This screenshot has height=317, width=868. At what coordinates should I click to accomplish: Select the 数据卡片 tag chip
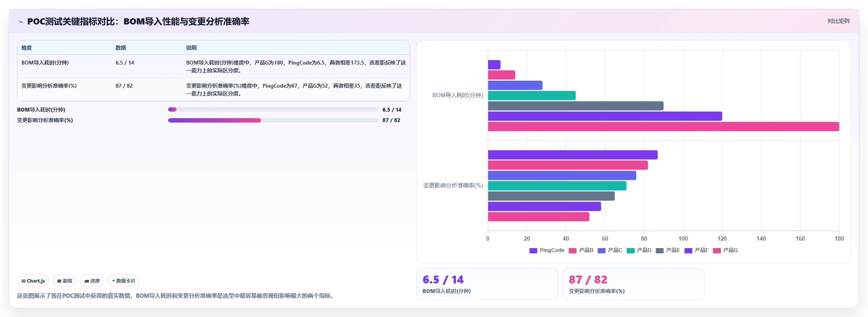click(124, 281)
